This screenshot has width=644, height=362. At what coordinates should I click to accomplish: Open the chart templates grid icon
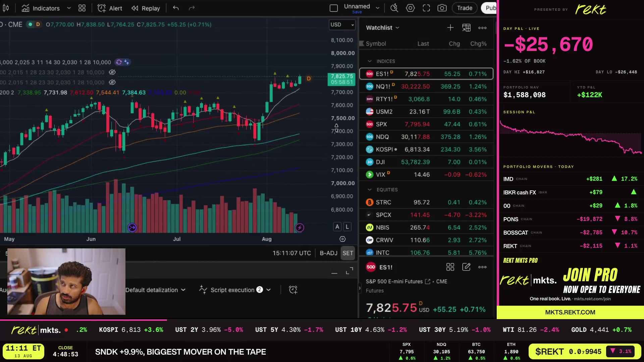82,8
